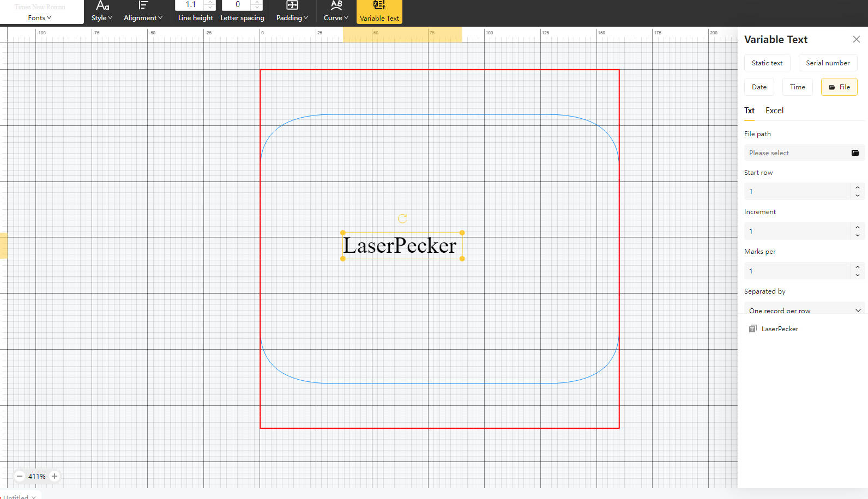The width and height of the screenshot is (868, 499).
Task: Toggle the Variable Text toolbar button
Action: click(x=379, y=12)
